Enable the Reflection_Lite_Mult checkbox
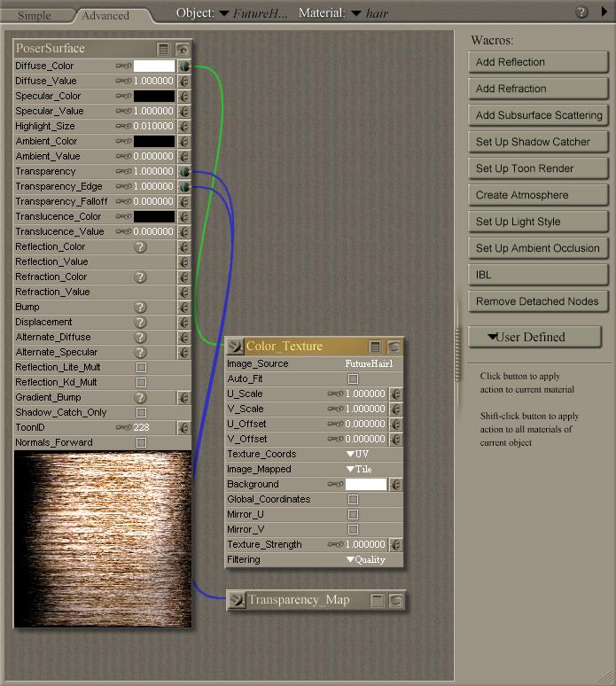 (x=141, y=368)
